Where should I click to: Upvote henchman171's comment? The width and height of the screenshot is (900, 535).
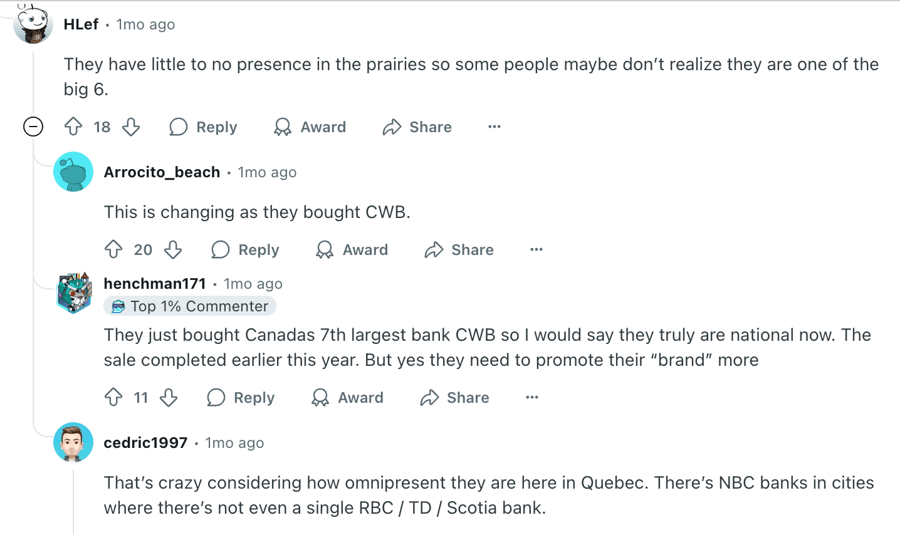pyautogui.click(x=114, y=398)
